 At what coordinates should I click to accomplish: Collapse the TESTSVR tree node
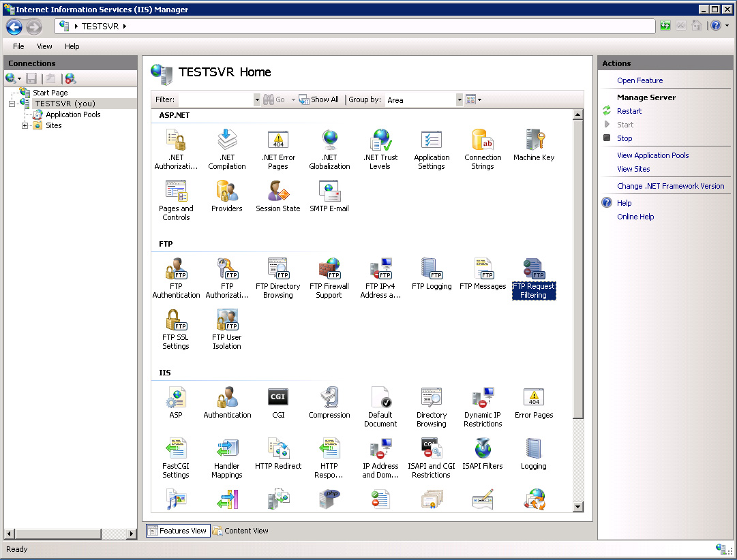coord(12,104)
